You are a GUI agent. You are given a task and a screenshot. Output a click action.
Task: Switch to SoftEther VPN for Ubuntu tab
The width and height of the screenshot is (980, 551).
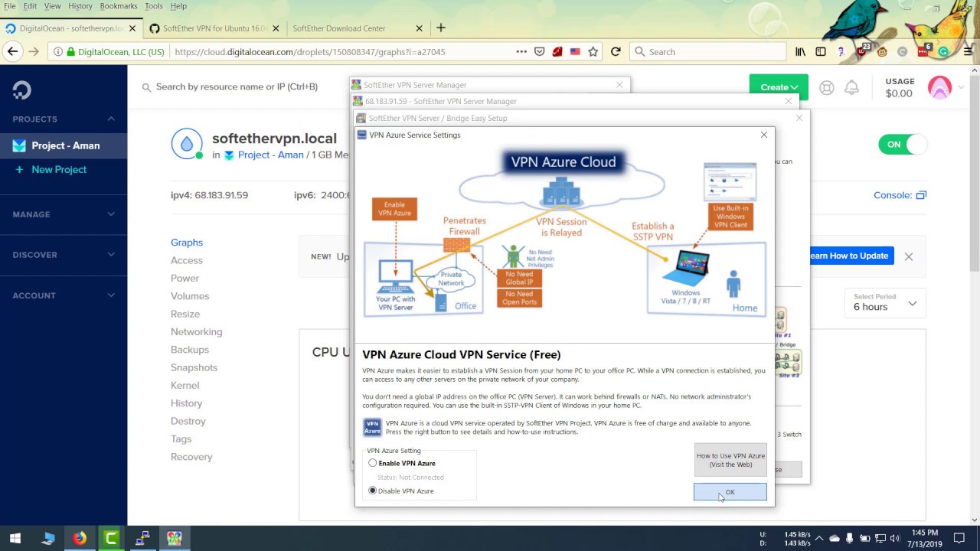point(214,28)
